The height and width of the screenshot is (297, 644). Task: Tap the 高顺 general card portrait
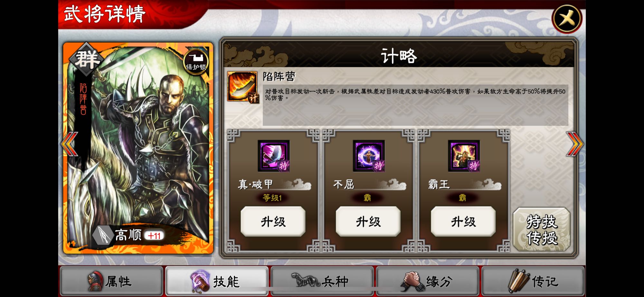pyautogui.click(x=138, y=148)
